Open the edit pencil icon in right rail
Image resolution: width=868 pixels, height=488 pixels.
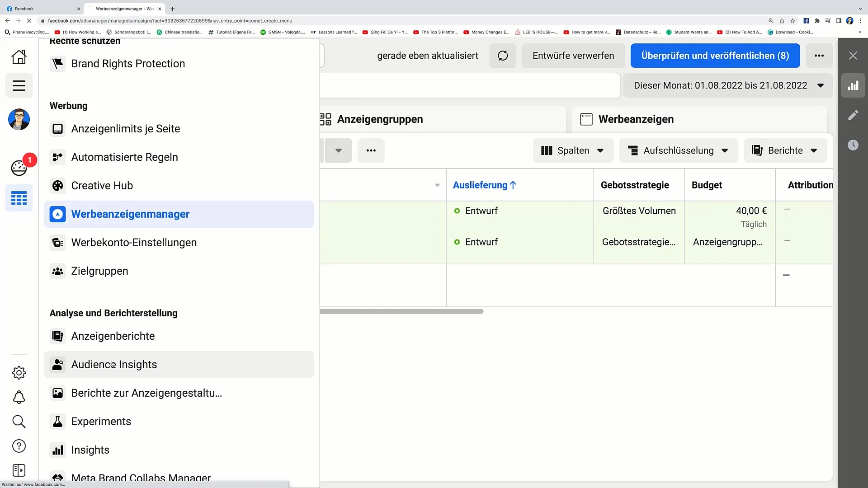click(x=853, y=115)
